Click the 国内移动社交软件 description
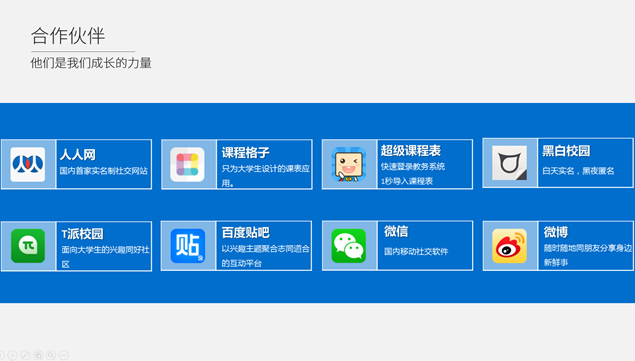 click(x=416, y=252)
